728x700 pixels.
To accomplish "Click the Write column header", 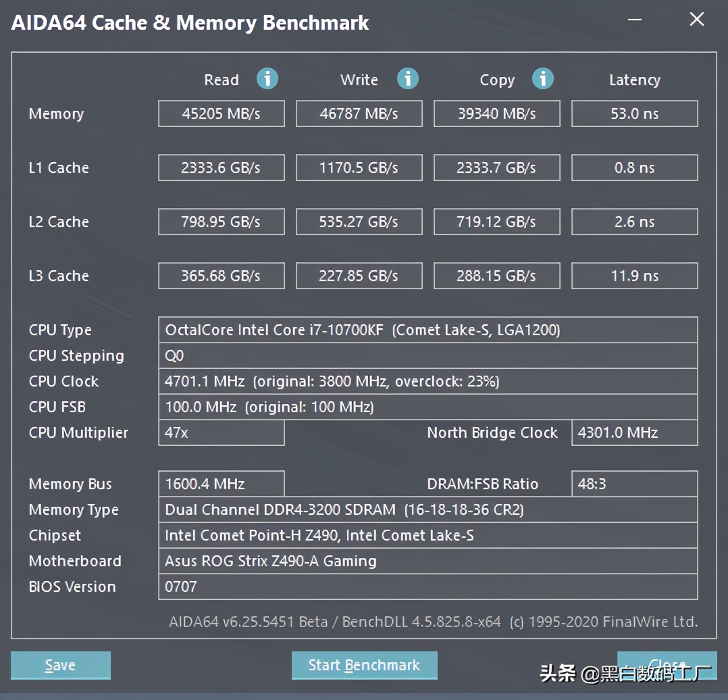I will pos(359,80).
